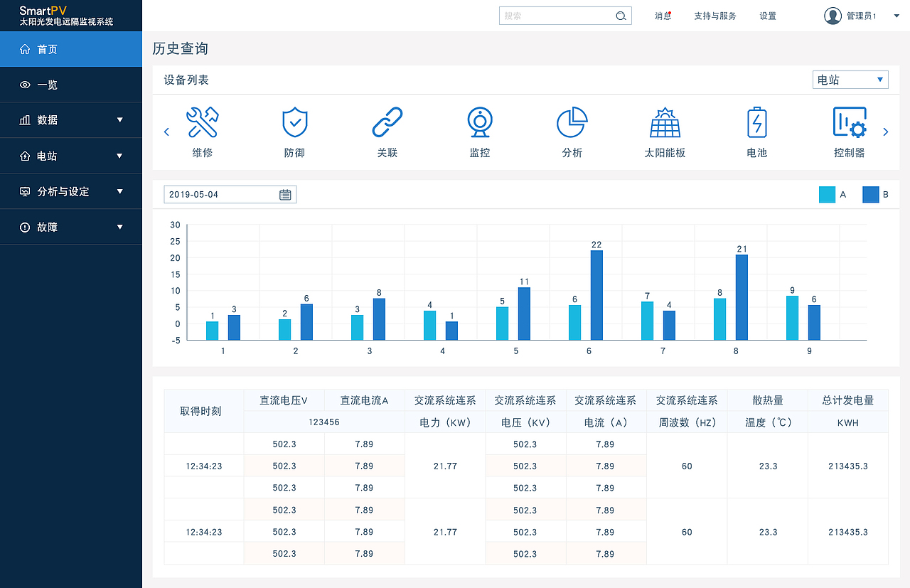Open 支持与服务 in the top bar
This screenshot has width=910, height=588.
tap(715, 16)
